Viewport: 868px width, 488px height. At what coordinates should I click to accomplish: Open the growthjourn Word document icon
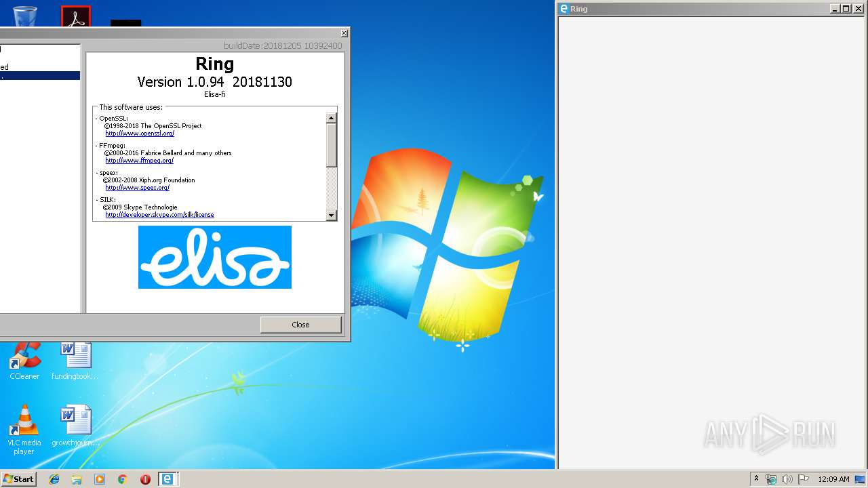point(75,427)
